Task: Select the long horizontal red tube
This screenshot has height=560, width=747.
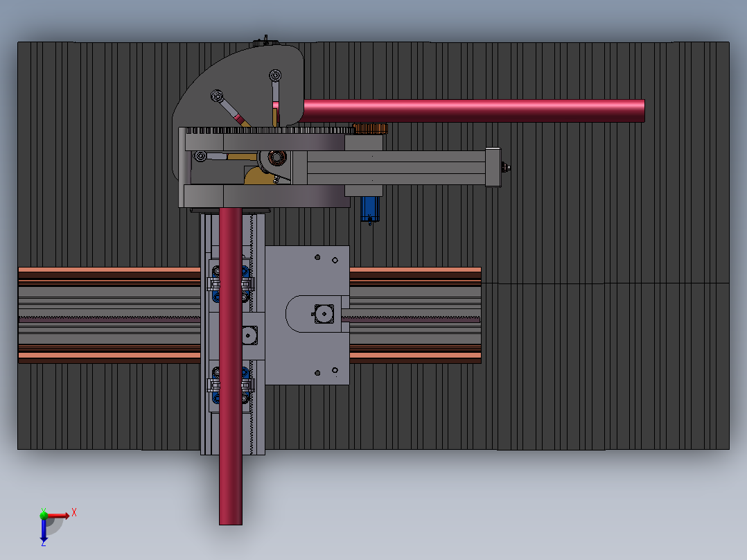Action: coord(474,111)
